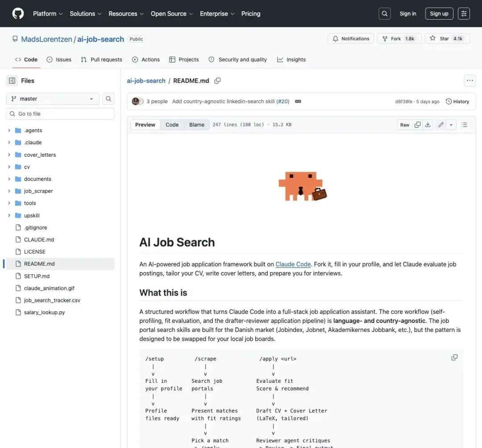Open the Open Source menu
482x448 pixels.
pos(172,13)
